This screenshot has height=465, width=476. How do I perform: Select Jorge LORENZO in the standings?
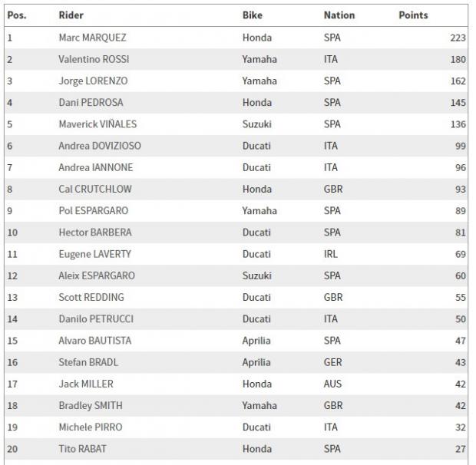click(x=93, y=81)
